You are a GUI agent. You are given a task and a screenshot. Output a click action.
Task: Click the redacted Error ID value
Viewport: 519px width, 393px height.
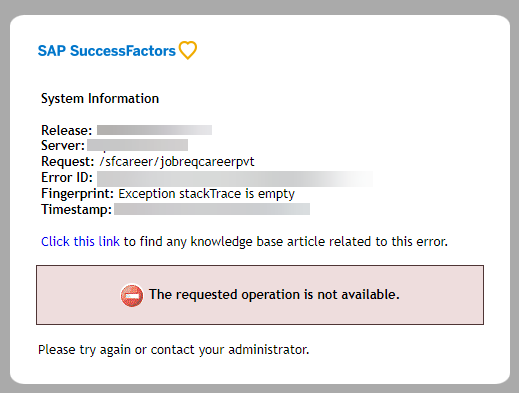(235, 178)
